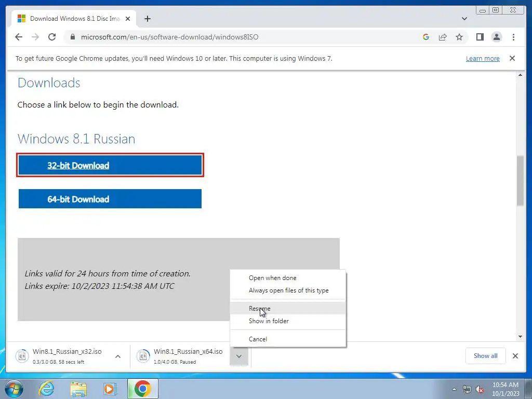Open Windows Media Player from the taskbar
Screen dimensions: 532x399
[x=110, y=389]
